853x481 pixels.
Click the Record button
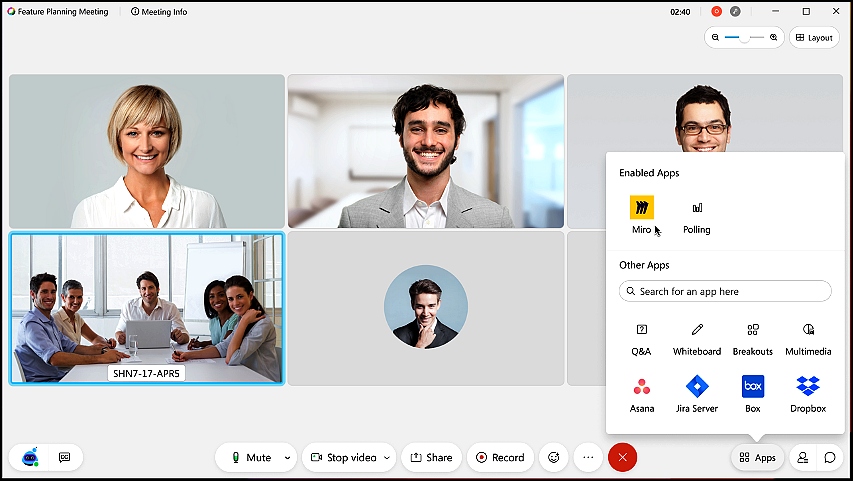tap(500, 458)
